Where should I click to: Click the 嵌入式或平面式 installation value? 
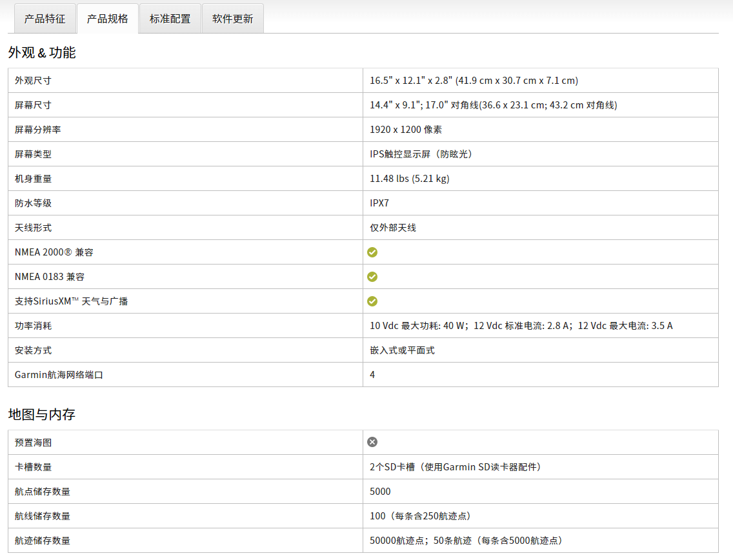tap(402, 350)
